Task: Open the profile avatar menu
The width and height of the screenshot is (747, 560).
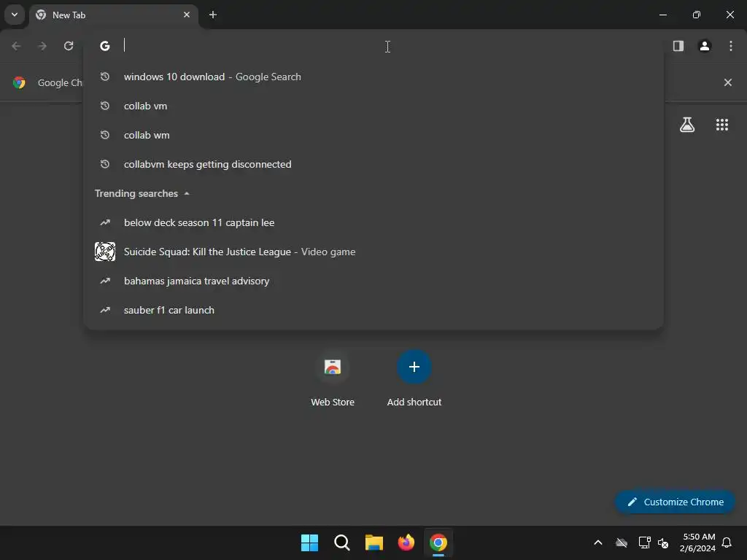Action: (705, 46)
